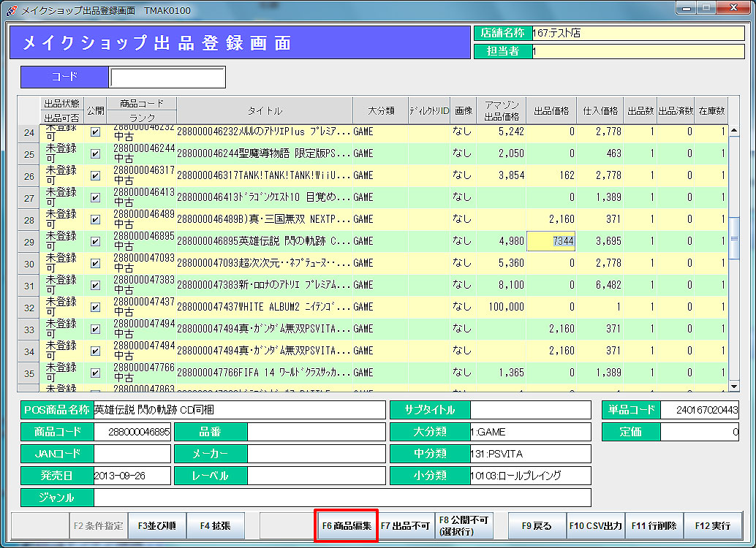Export data with F10 CSV出力
756x548 pixels.
tap(595, 525)
